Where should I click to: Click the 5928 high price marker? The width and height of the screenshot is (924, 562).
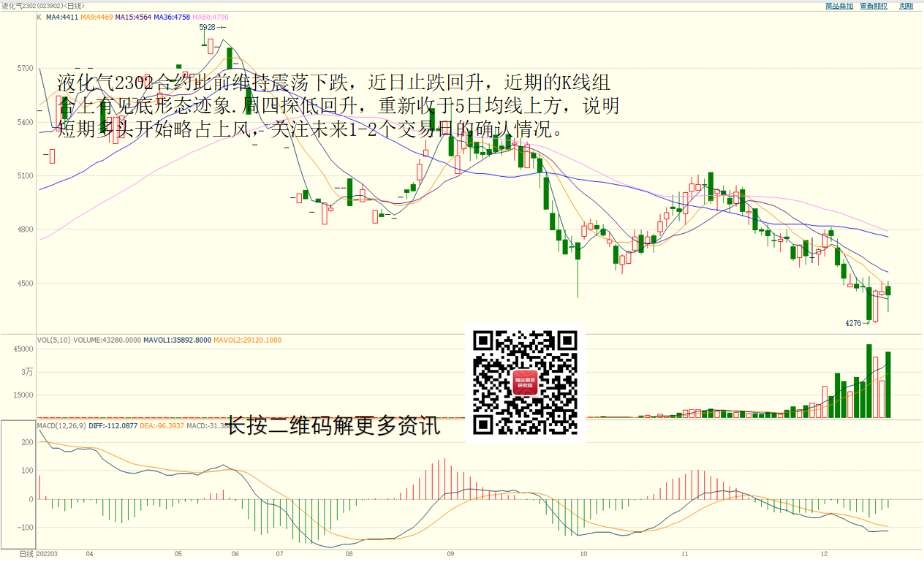(x=208, y=27)
